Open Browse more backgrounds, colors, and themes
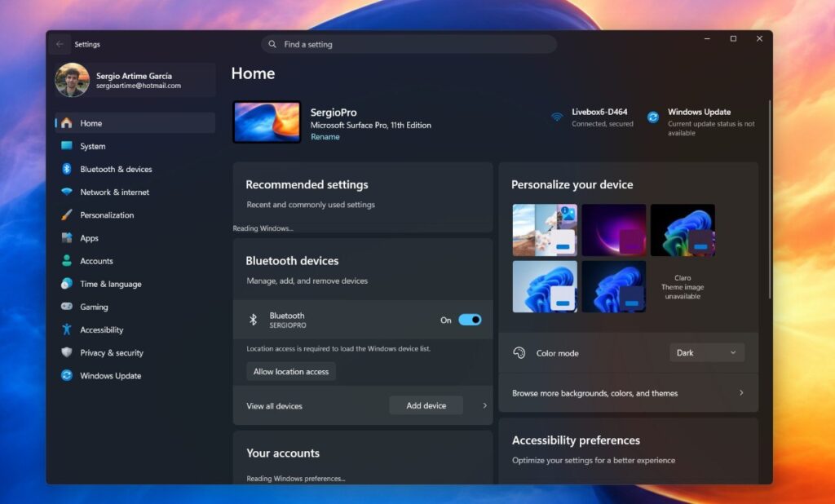This screenshot has height=504, width=835. [x=629, y=393]
